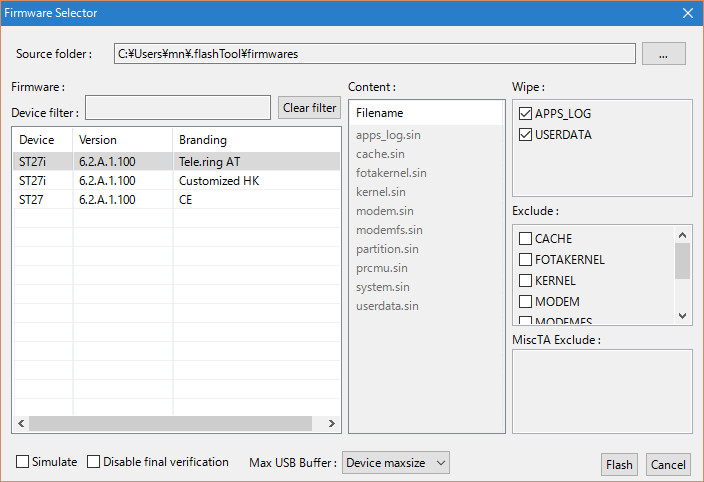This screenshot has height=482, width=704.
Task: Enable the Simulate checkbox
Action: coord(23,462)
